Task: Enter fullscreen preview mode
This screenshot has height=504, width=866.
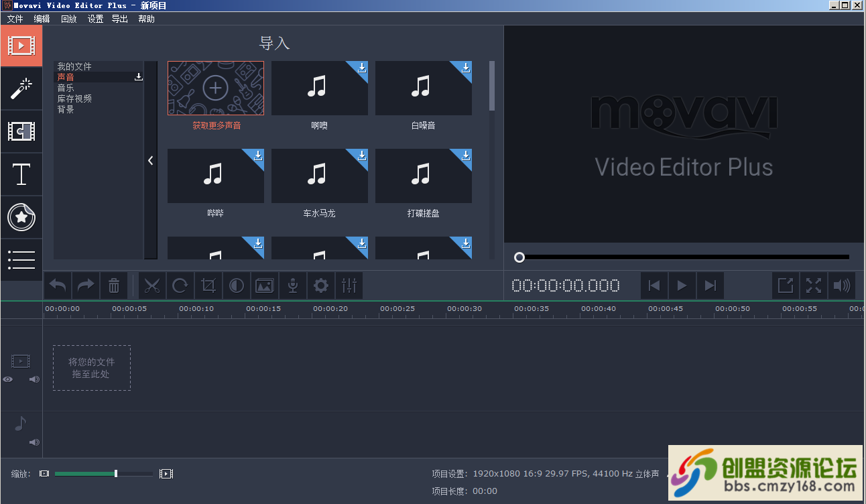Action: pos(814,286)
